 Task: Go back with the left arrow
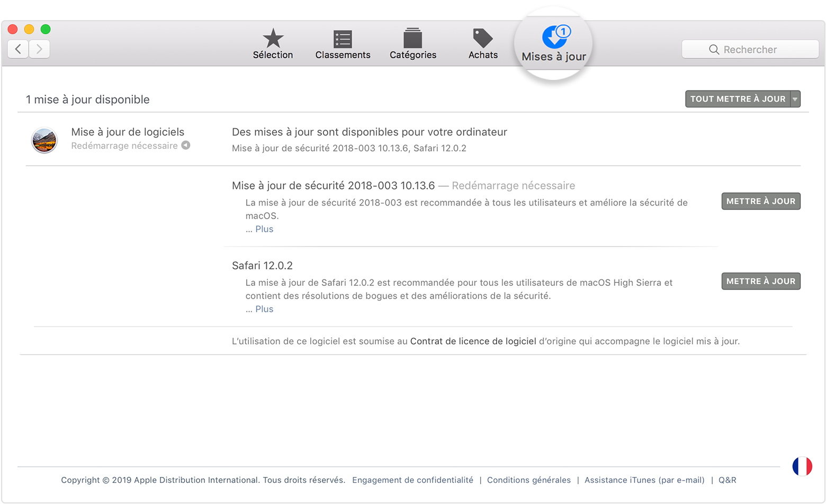click(x=18, y=49)
